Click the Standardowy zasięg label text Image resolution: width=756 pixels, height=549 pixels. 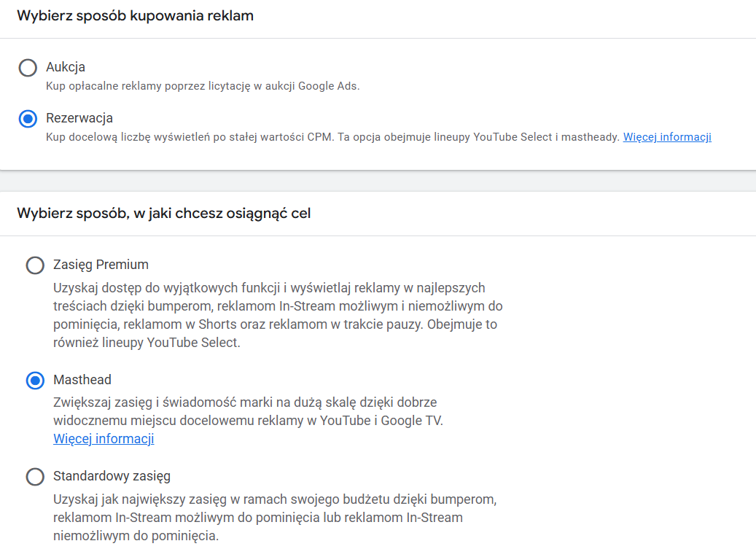(x=112, y=476)
